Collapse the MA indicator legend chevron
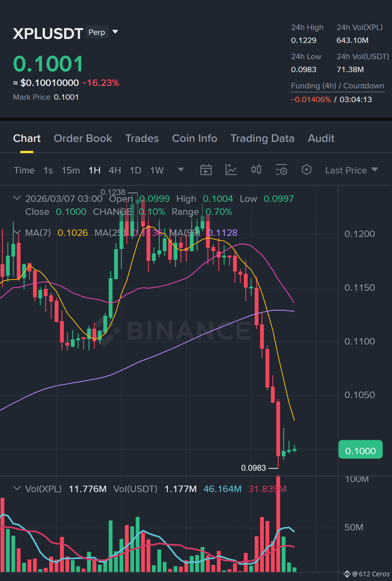392x581 pixels. [17, 232]
